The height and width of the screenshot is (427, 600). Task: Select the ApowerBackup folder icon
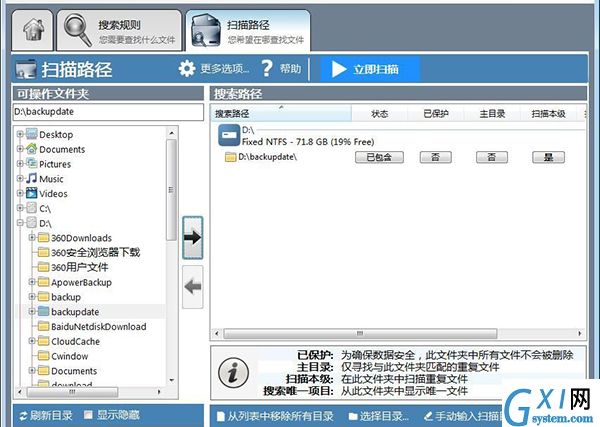[44, 282]
